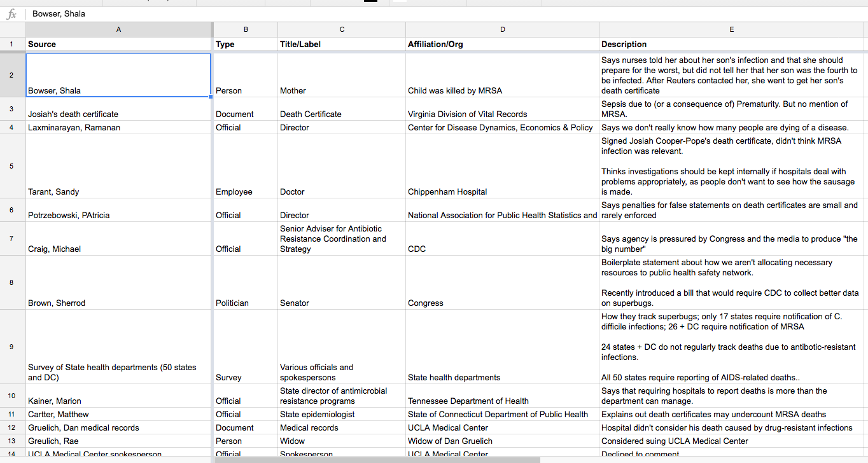Select row 12 header number

(12, 427)
